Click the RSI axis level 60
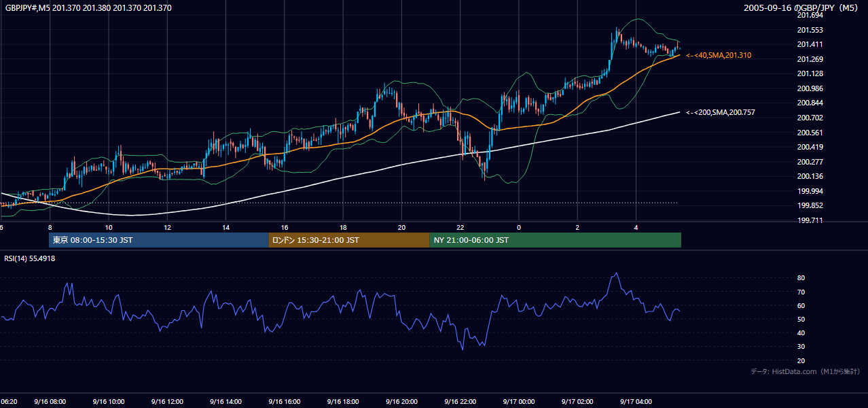 tap(801, 305)
